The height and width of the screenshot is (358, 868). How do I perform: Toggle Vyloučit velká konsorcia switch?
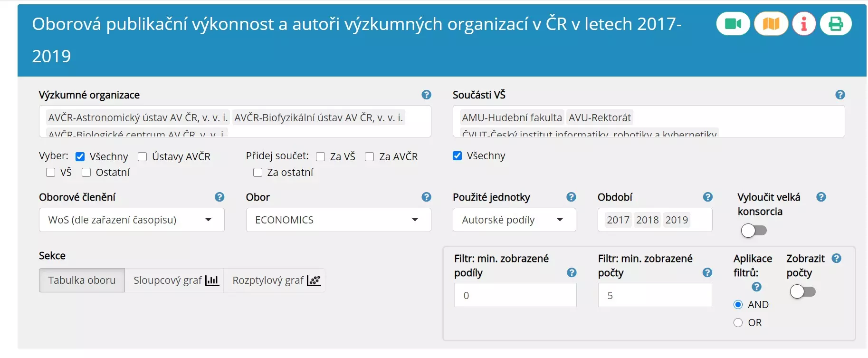(x=754, y=231)
